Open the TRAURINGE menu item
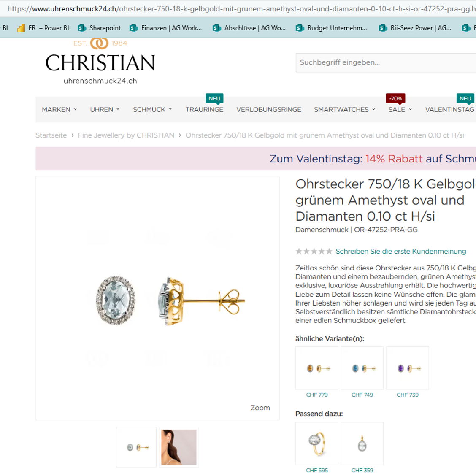The image size is (476, 476). click(x=204, y=109)
